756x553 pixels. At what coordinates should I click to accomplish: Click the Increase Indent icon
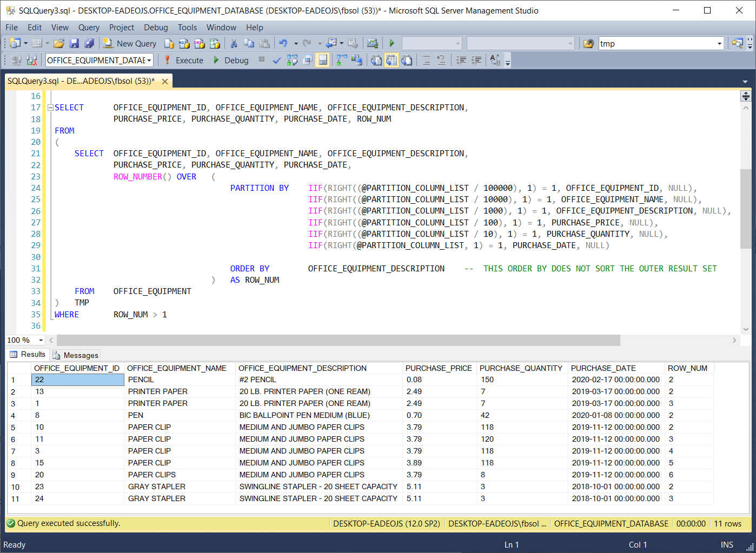pos(476,60)
